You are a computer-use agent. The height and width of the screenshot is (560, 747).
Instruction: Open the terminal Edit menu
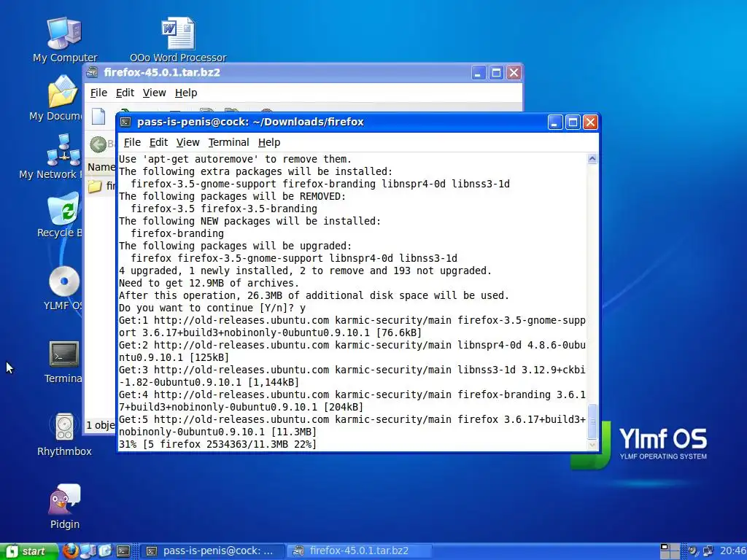[x=158, y=142]
